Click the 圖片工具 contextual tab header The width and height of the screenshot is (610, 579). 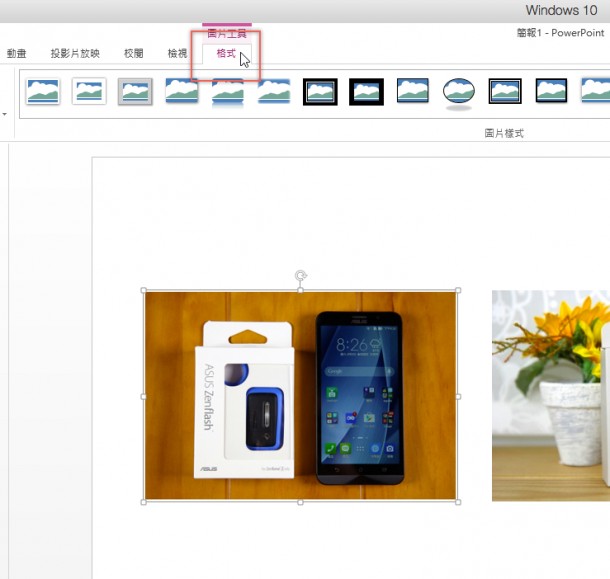(x=227, y=33)
